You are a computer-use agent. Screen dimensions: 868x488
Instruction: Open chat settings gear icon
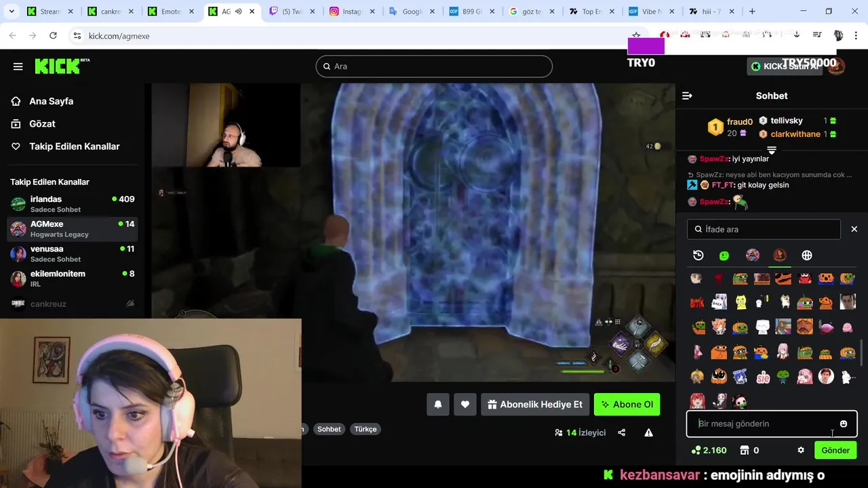coord(801,450)
